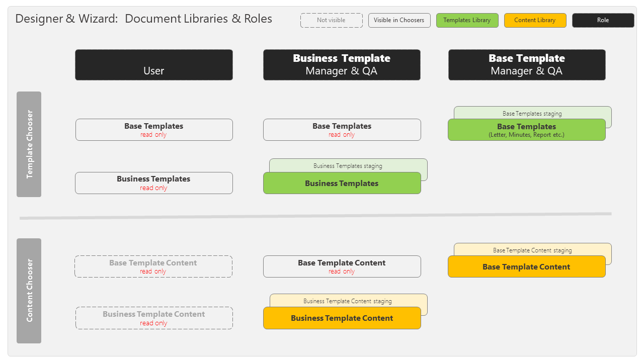644x362 pixels.
Task: Select the vertical 'Content Chooser' label
Action: pos(29,291)
